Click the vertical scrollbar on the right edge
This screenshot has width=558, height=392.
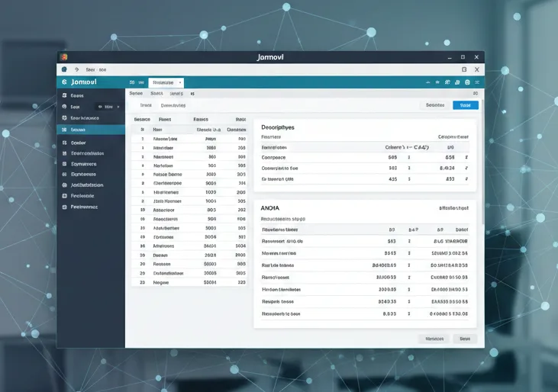[482, 162]
